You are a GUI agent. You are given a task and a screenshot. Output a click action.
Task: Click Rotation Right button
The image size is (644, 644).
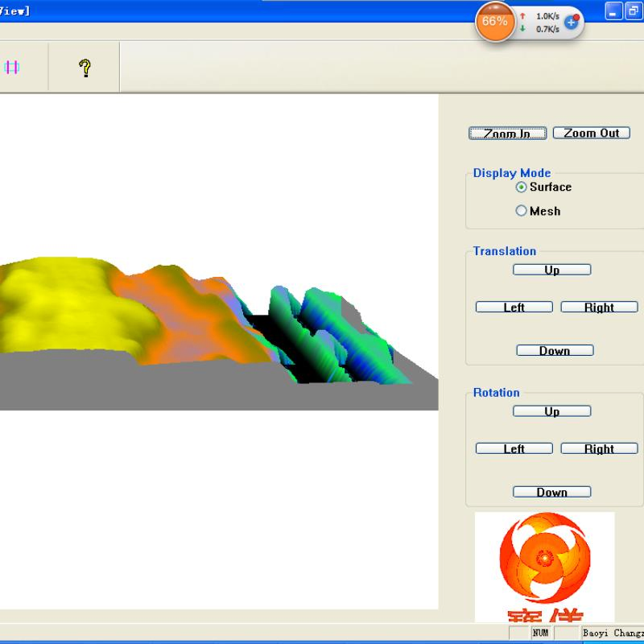tap(599, 448)
